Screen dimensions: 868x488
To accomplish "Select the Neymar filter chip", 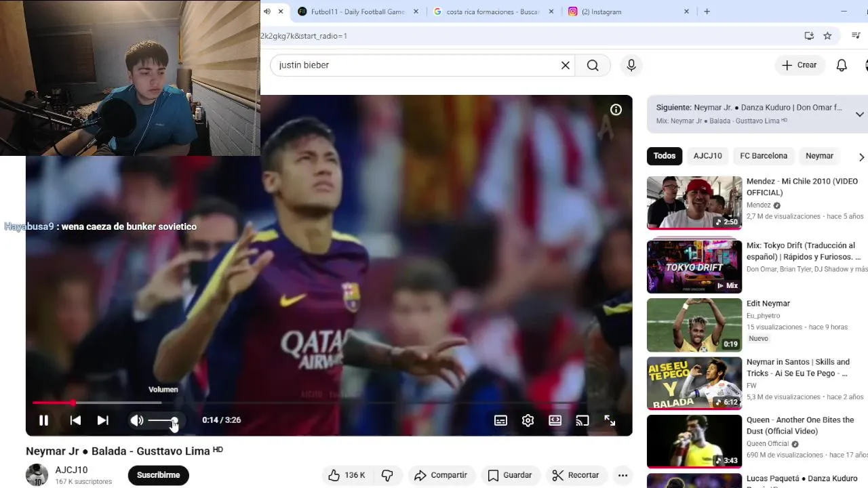I will (819, 156).
